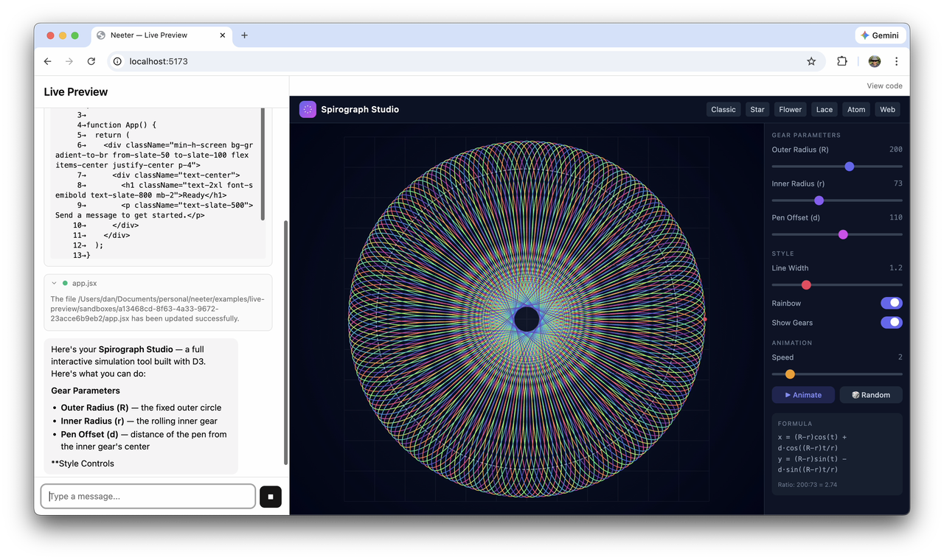The width and height of the screenshot is (944, 560).
Task: Adjust the Outer Radius slider handle
Action: [x=849, y=167]
